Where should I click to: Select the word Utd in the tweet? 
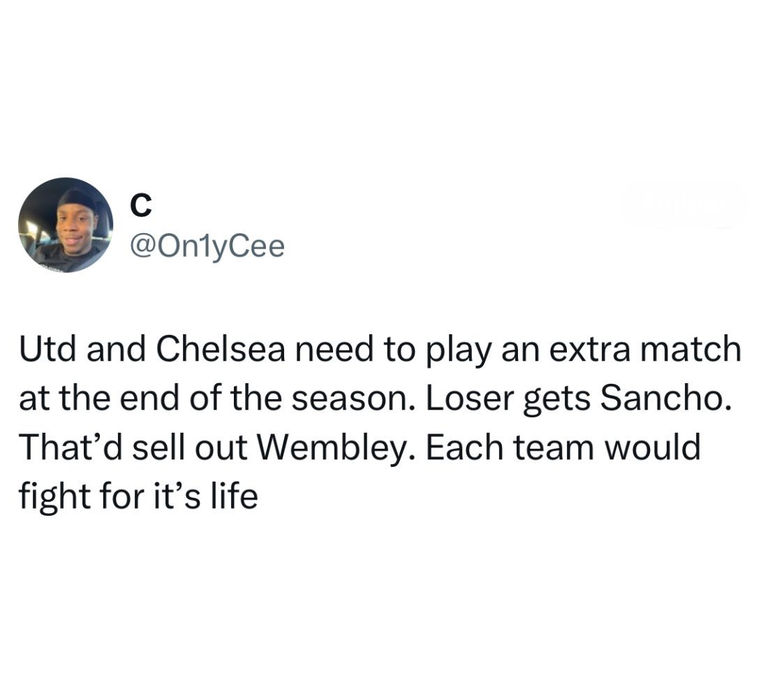48,349
